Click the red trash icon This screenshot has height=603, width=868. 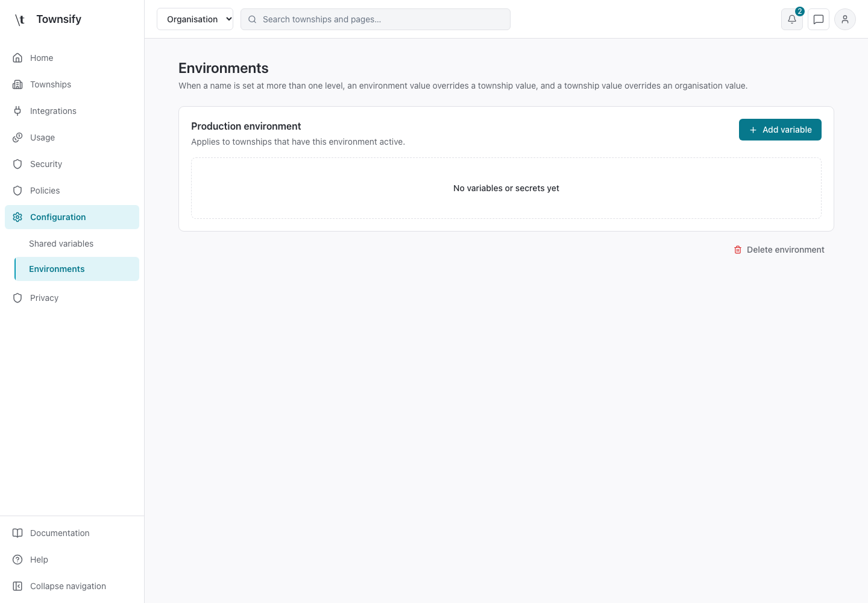[738, 250]
